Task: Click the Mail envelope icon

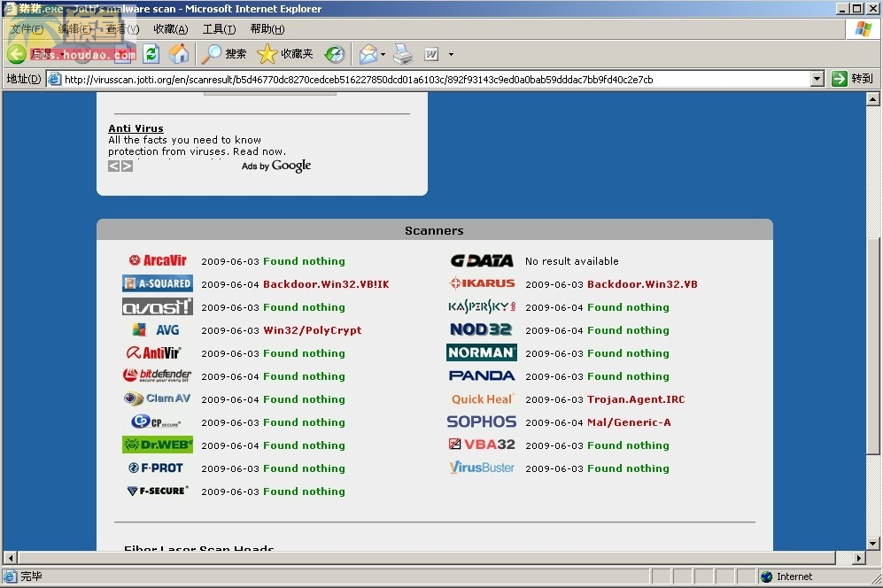Action: point(368,54)
